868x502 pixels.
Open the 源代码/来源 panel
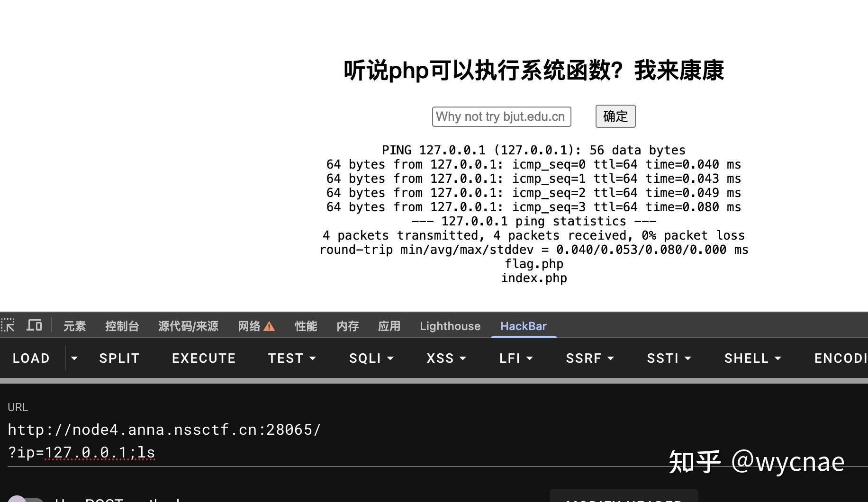[x=188, y=326]
